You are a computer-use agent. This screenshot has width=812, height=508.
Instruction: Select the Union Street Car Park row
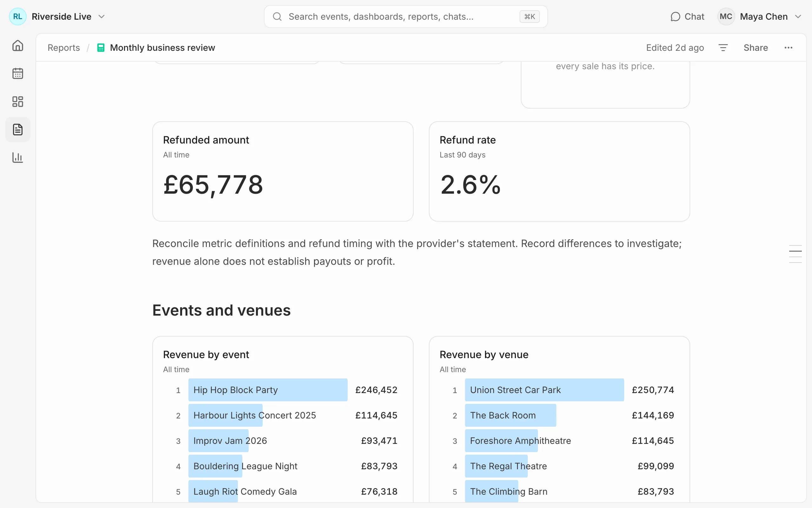click(x=559, y=390)
